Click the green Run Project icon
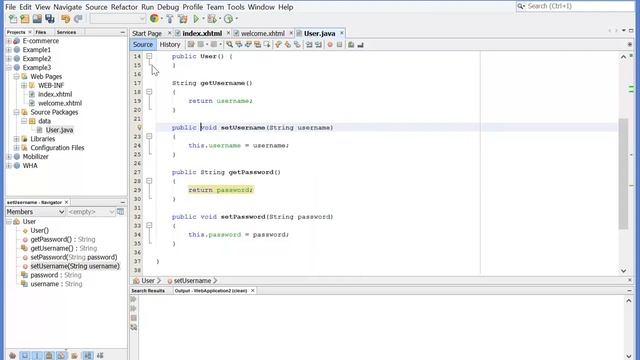This screenshot has width=640, height=360. (x=196, y=19)
